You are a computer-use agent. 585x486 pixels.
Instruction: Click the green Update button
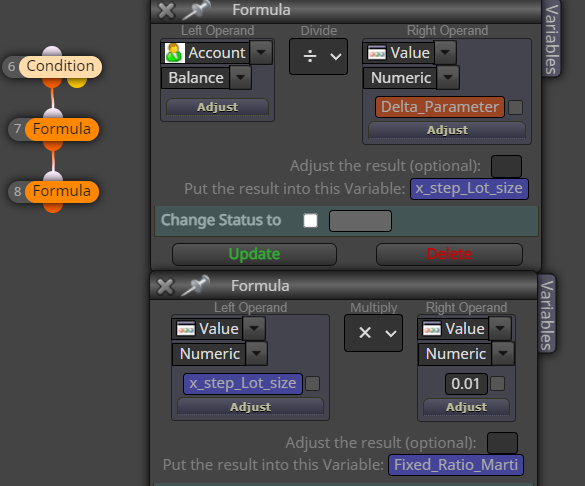pos(254,254)
